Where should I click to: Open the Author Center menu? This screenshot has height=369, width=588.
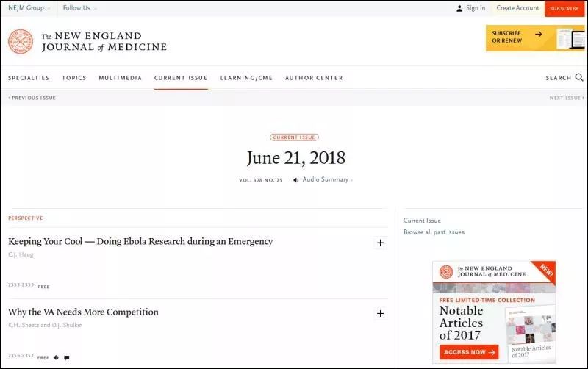click(x=314, y=78)
